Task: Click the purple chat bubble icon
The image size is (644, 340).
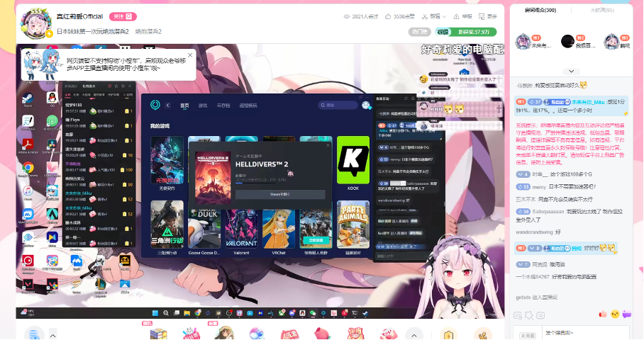Action: [x=627, y=314]
